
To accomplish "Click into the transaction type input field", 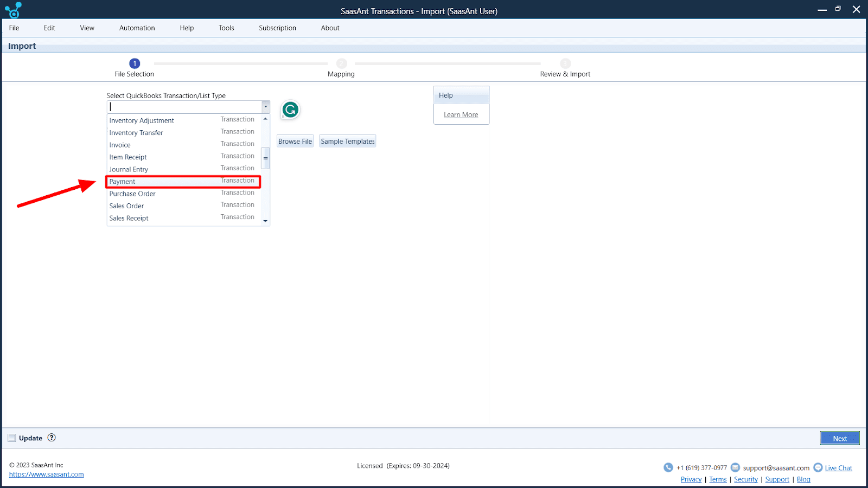I will (184, 107).
